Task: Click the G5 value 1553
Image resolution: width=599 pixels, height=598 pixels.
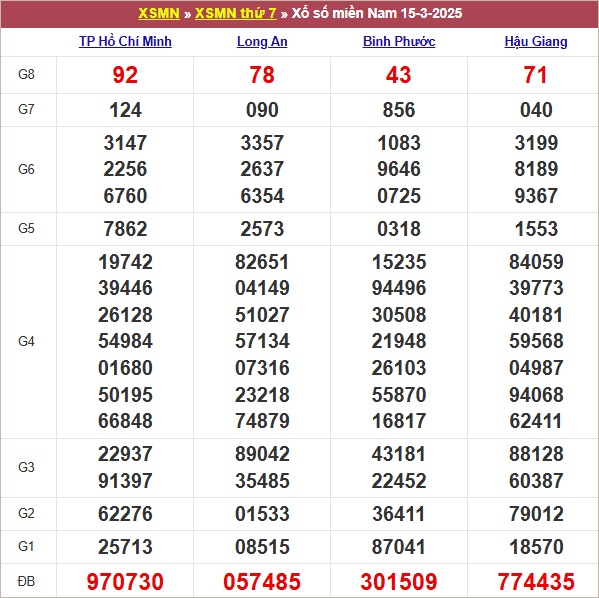Action: click(536, 229)
